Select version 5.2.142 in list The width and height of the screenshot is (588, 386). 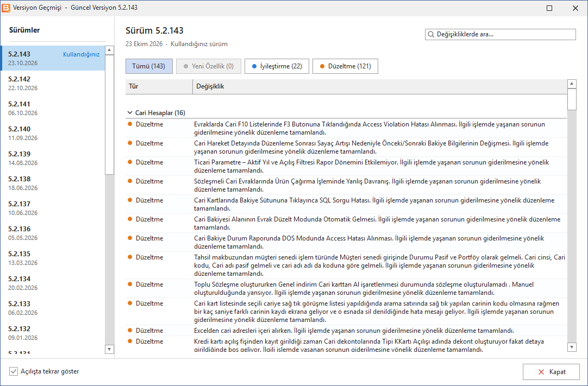(x=53, y=83)
